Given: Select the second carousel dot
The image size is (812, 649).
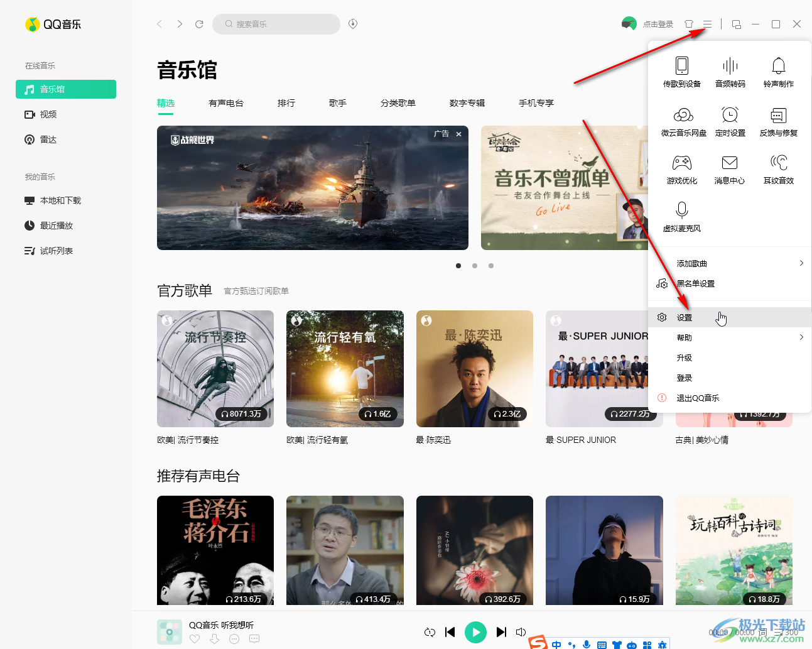Looking at the screenshot, I should [475, 266].
